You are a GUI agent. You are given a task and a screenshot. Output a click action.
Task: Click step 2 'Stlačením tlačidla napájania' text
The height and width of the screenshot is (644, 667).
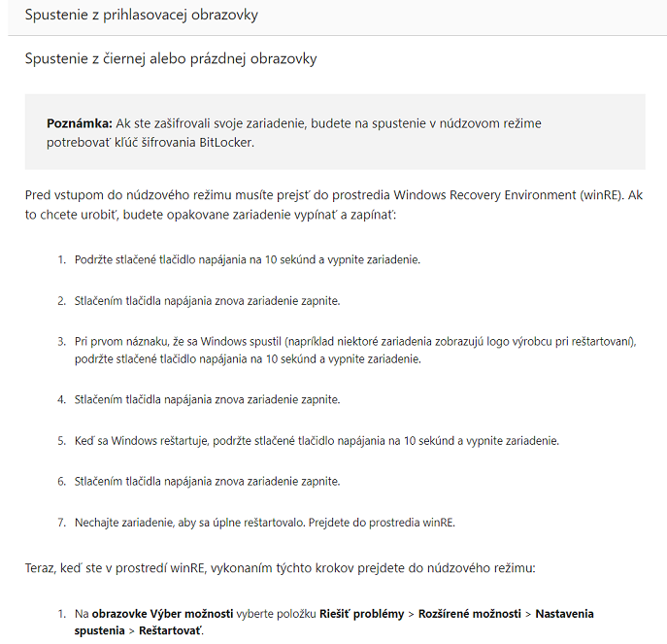[207, 301]
